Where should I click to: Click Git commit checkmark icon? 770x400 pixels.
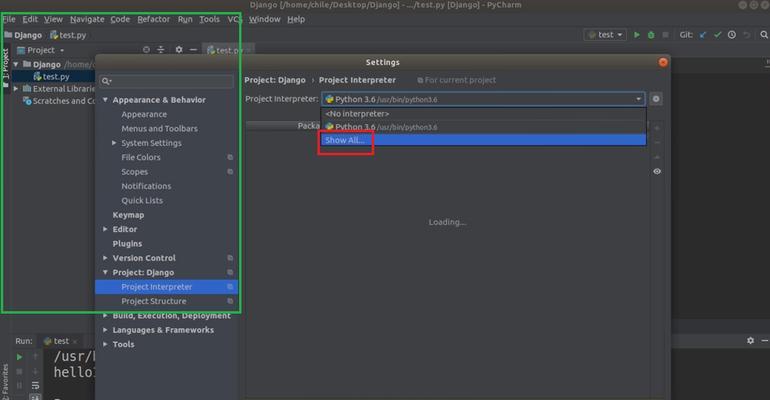point(717,35)
